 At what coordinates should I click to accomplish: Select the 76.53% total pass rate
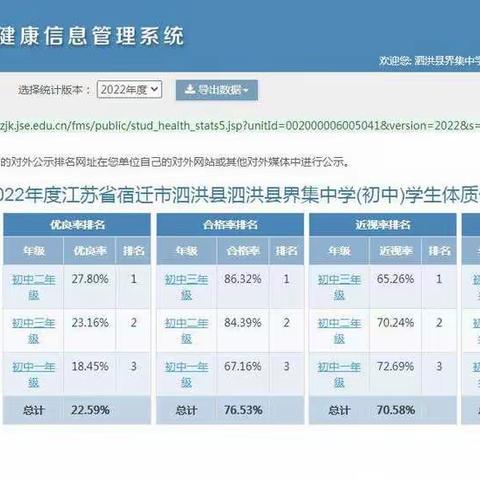tap(243, 410)
